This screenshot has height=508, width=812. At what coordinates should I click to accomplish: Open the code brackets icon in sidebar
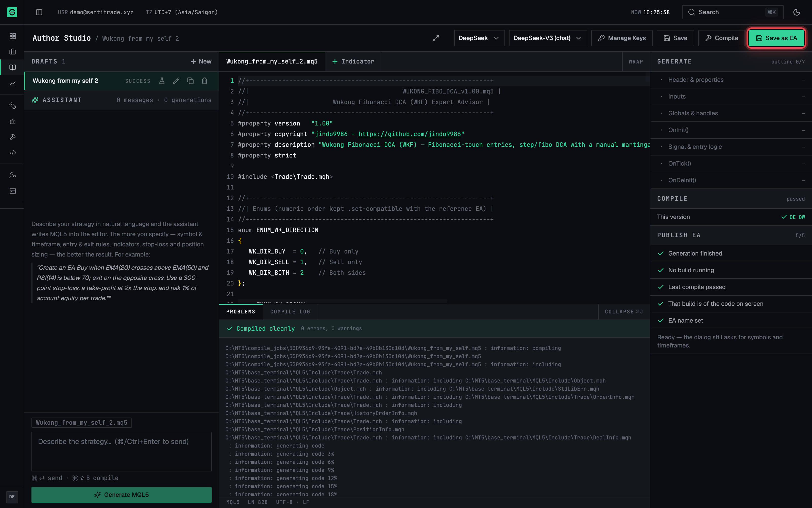[12, 153]
